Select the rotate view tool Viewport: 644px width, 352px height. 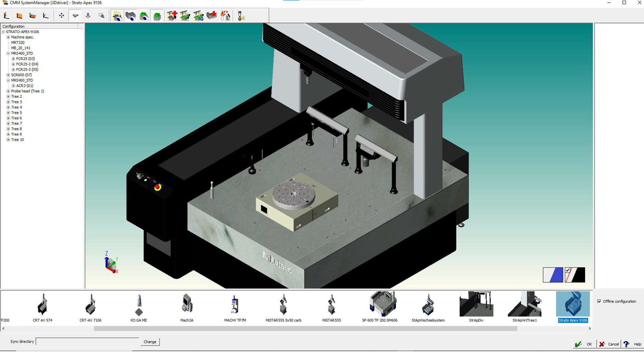(x=75, y=15)
